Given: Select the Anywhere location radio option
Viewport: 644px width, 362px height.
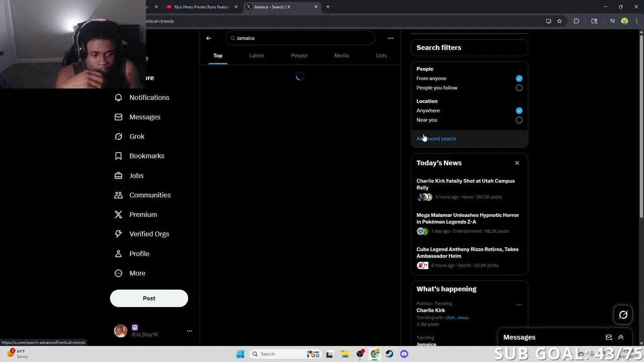Looking at the screenshot, I should pyautogui.click(x=519, y=111).
